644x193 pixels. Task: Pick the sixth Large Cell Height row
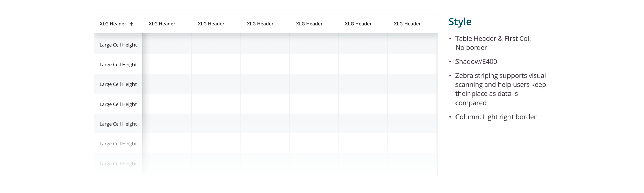pyautogui.click(x=118, y=144)
